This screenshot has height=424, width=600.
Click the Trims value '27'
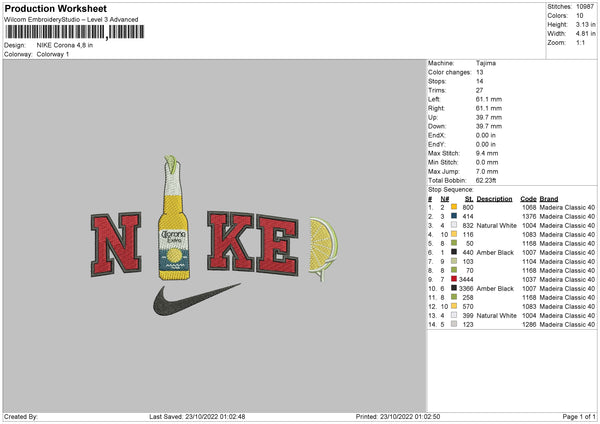pyautogui.click(x=479, y=90)
